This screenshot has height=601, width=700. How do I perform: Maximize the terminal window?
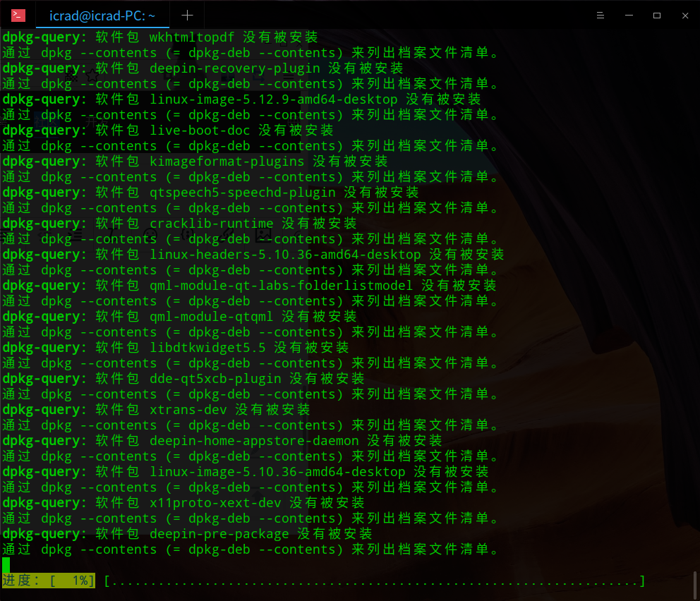657,16
